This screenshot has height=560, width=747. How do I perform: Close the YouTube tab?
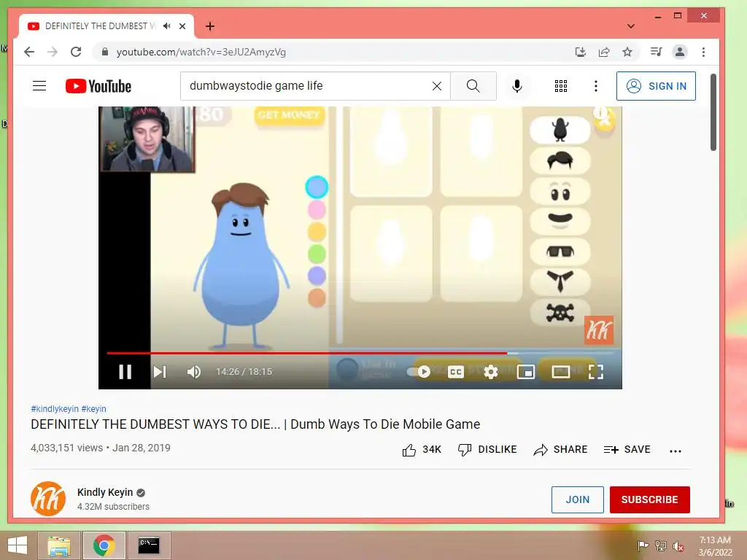tap(182, 26)
